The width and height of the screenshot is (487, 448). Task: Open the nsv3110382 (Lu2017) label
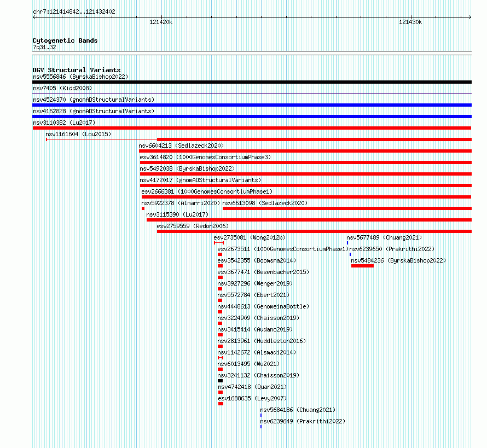[x=64, y=123]
